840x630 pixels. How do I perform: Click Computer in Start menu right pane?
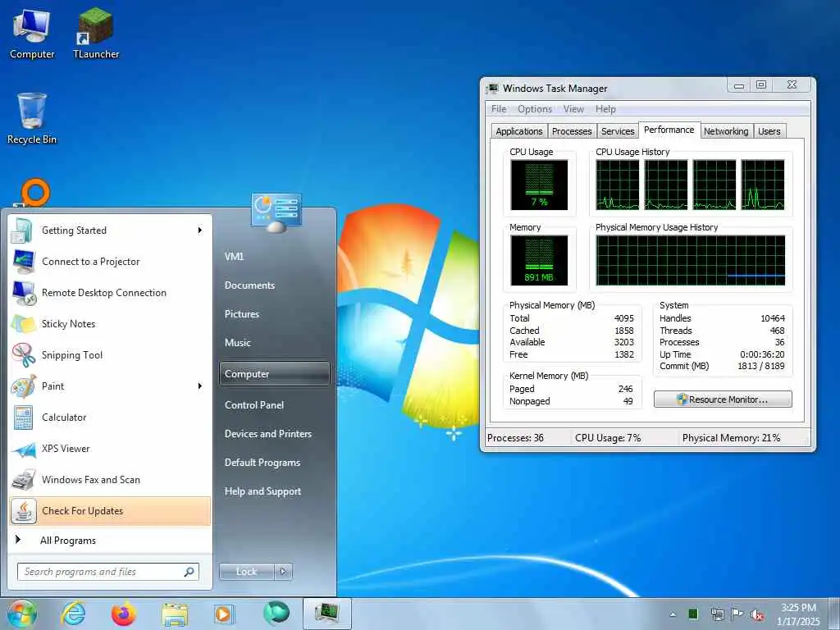coord(274,374)
